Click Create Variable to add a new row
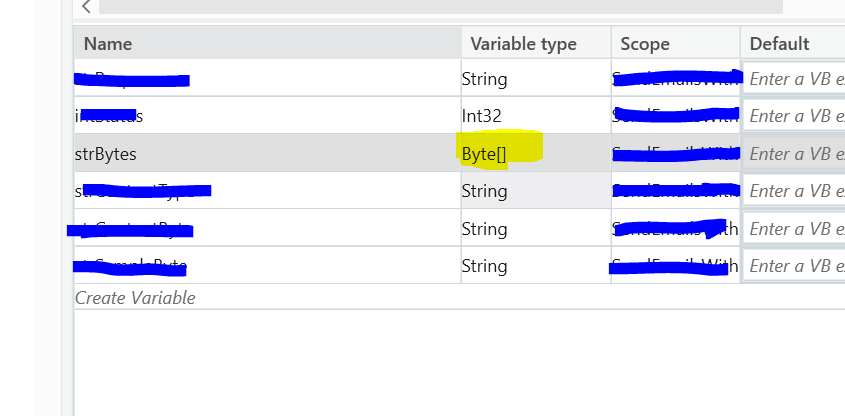Image resolution: width=845 pixels, height=416 pixels. (x=136, y=298)
